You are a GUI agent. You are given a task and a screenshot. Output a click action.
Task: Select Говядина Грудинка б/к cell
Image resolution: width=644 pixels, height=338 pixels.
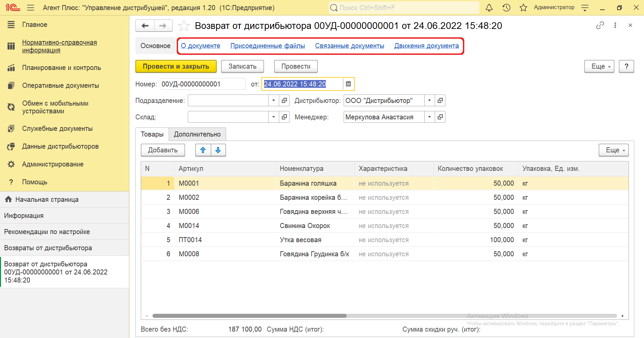click(315, 254)
